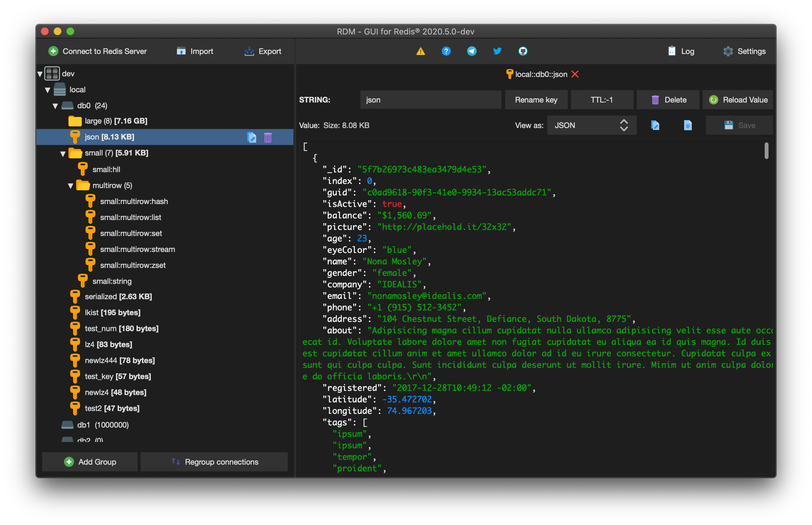The height and width of the screenshot is (525, 812).
Task: Click copy-key icon on selected json row
Action: [x=252, y=137]
